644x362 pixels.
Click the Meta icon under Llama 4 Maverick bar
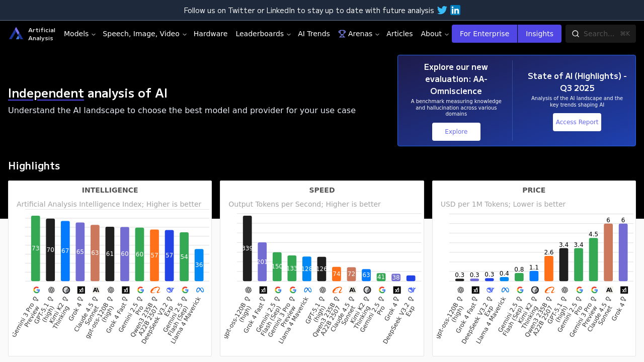coord(200,290)
